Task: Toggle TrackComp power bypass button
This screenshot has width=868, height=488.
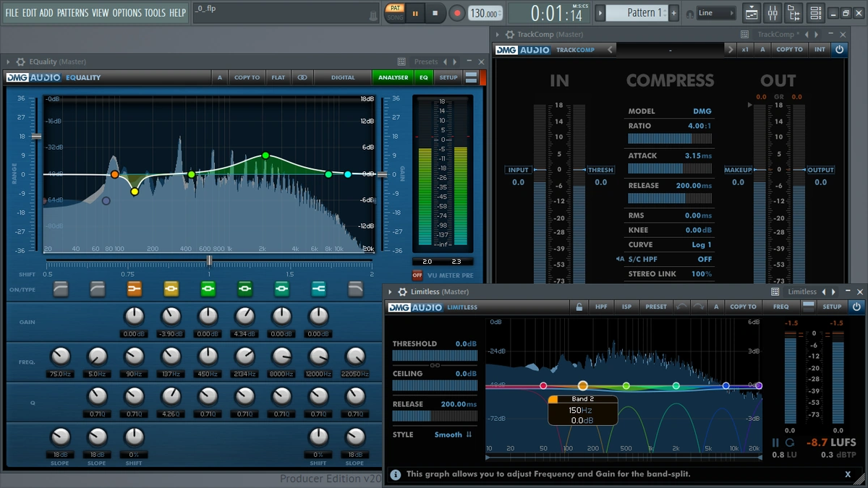Action: coord(839,49)
